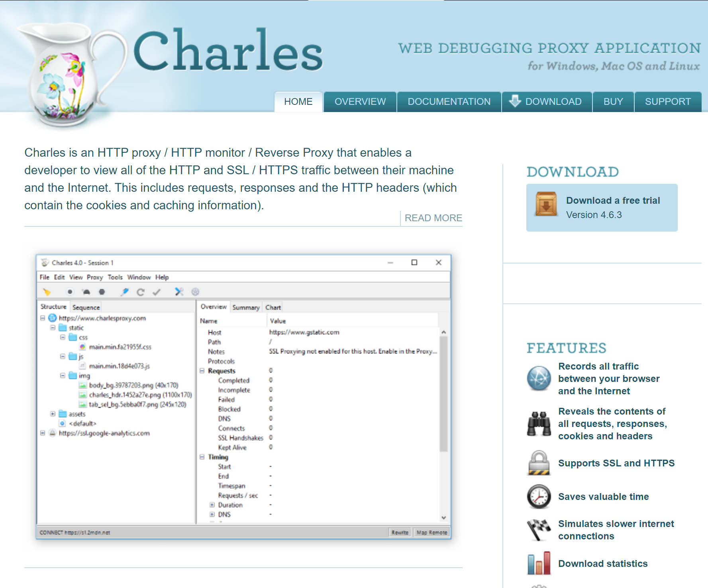
Task: Click the Overview panel scrollbar down arrow
Action: [443, 517]
